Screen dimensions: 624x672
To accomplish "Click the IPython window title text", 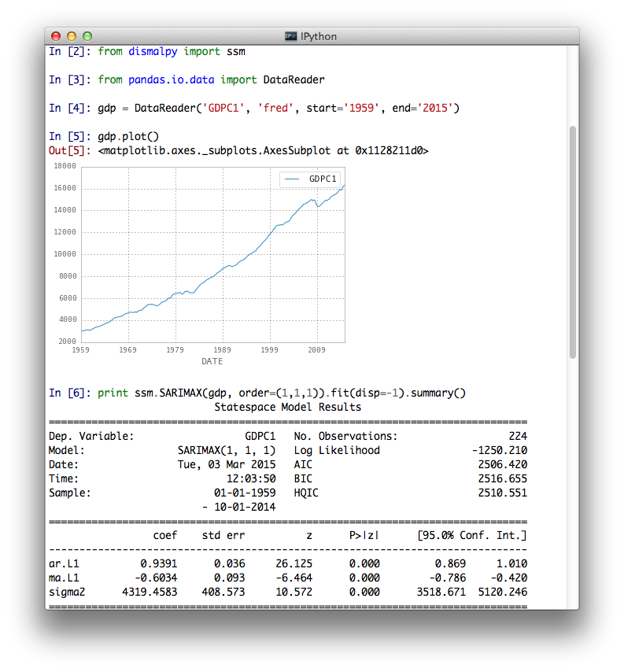I will (319, 36).
